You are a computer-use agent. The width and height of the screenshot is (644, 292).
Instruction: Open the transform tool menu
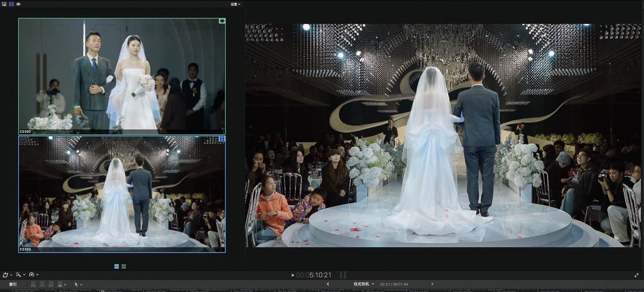click(7, 275)
